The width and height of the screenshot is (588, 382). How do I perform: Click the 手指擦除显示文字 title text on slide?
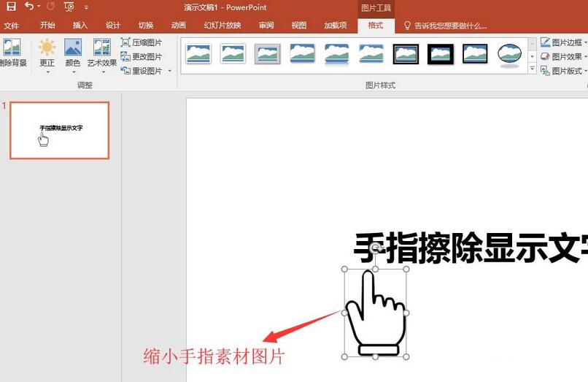click(x=471, y=248)
